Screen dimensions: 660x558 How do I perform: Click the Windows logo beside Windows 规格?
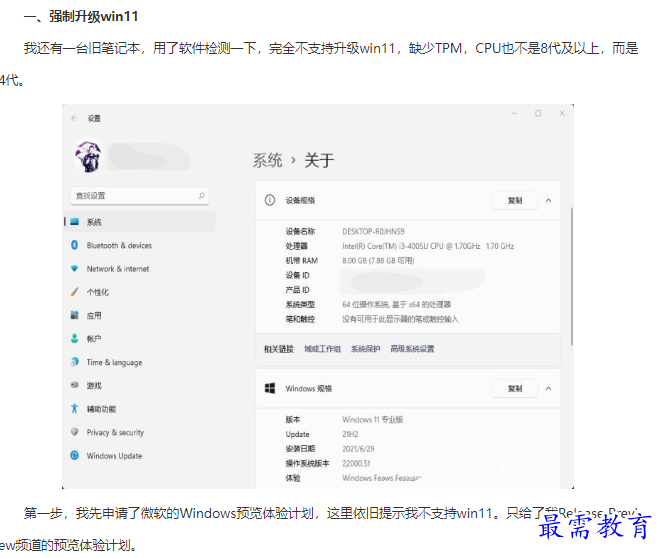pos(270,388)
